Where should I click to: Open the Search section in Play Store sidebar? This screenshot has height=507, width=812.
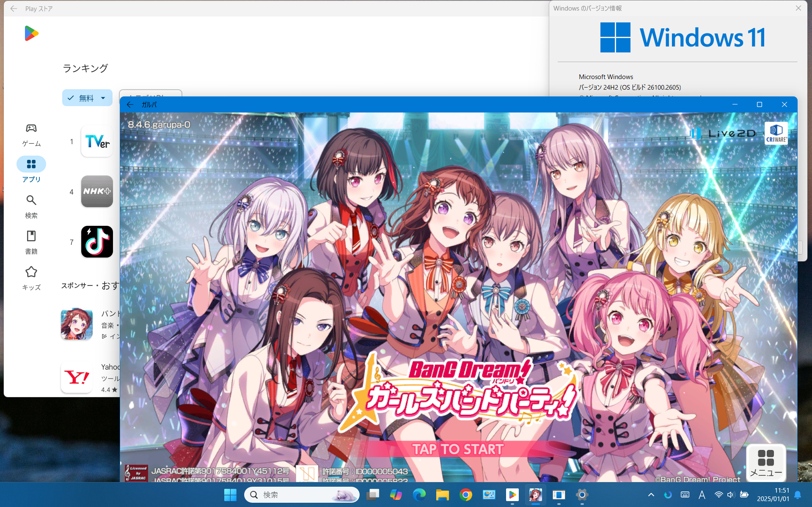tap(31, 207)
